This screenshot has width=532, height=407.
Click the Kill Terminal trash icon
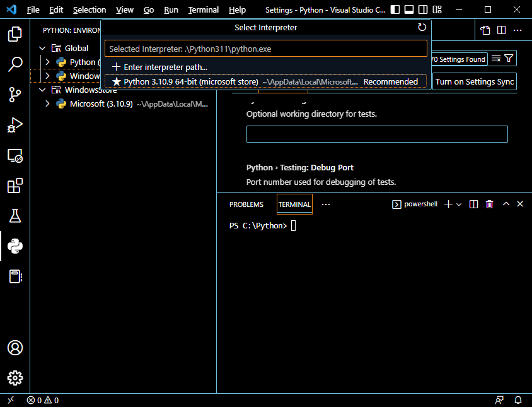[x=489, y=204]
